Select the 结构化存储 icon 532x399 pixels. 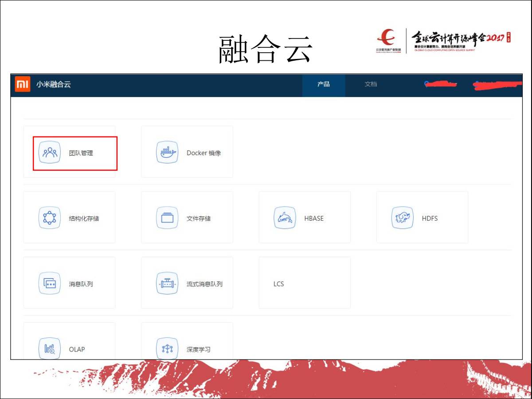coord(50,218)
